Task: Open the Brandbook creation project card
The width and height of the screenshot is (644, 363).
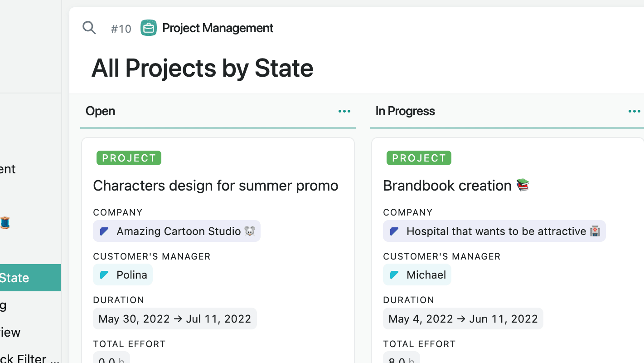Action: [x=456, y=186]
